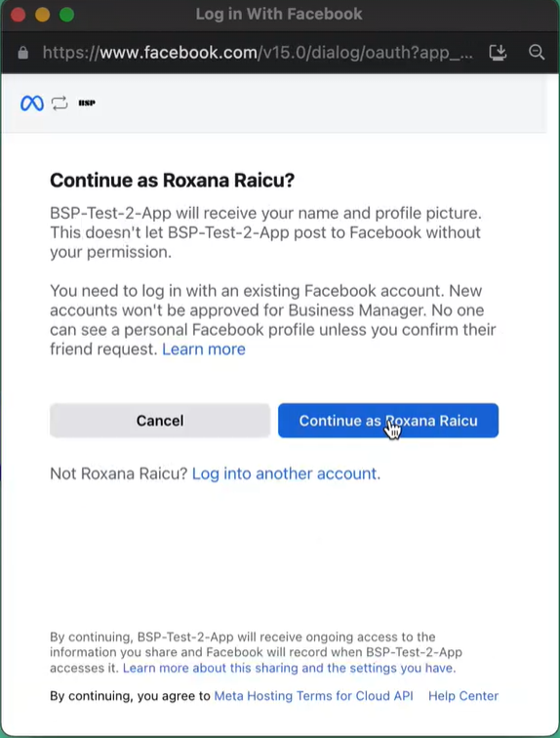Viewport: 560px width, 738px height.
Task: Choose Continue as Roxana Raicu button
Action: (388, 421)
